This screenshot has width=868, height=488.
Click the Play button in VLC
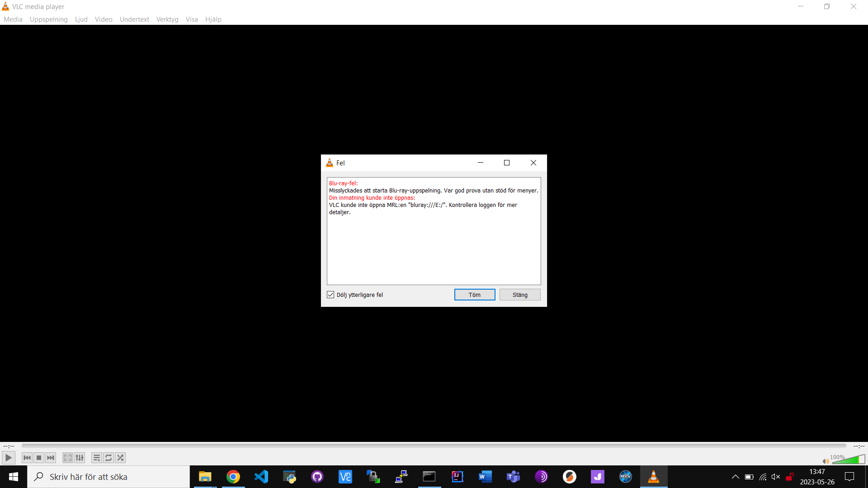8,458
